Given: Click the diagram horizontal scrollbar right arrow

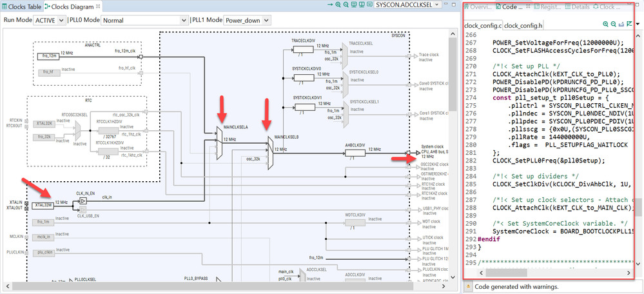Looking at the screenshot, I should tap(445, 286).
